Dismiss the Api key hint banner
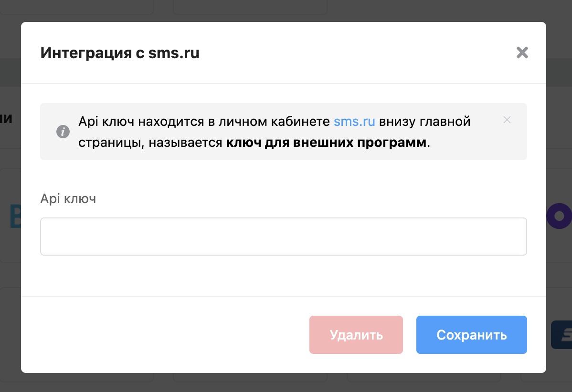Image resolution: width=572 pixels, height=392 pixels. point(507,120)
